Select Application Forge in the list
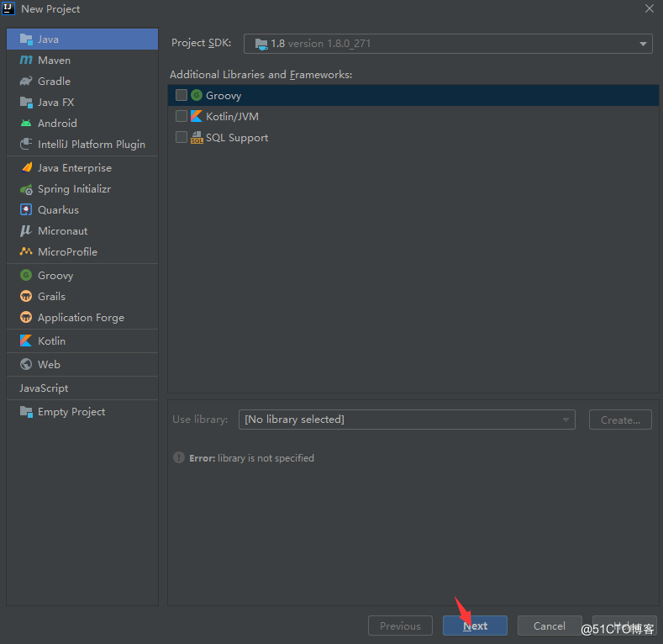The image size is (663, 644). (x=82, y=317)
